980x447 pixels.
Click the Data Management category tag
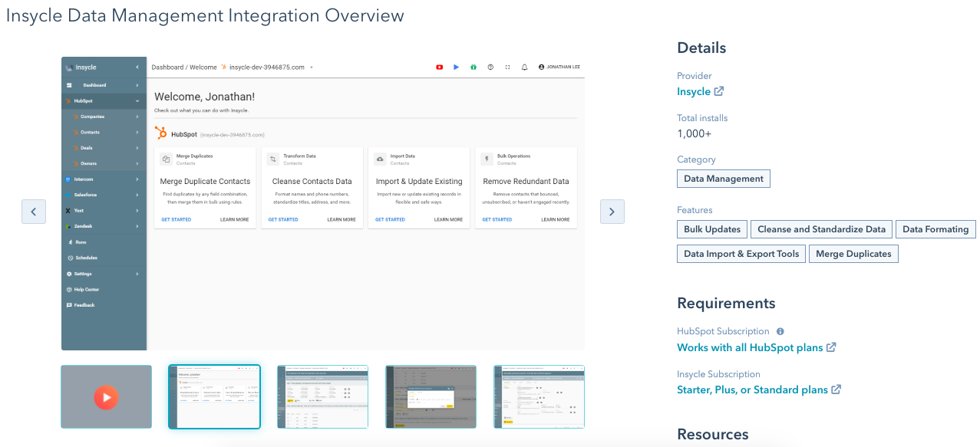(724, 179)
